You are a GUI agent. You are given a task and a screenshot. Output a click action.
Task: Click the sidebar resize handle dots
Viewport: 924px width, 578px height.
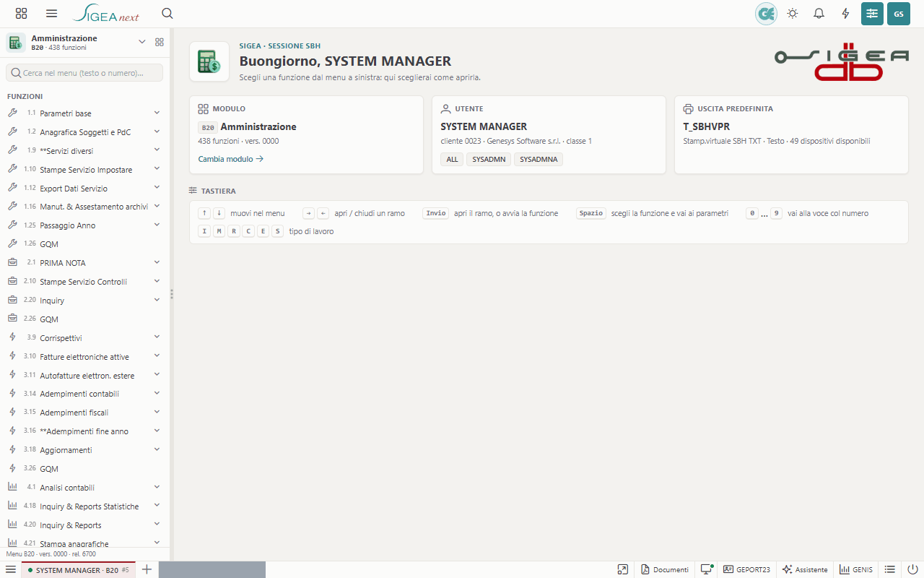click(x=172, y=294)
